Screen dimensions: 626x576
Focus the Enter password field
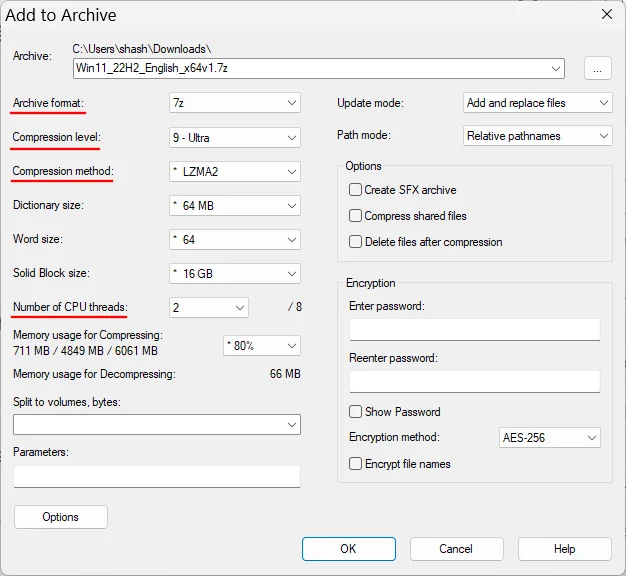pyautogui.click(x=475, y=330)
